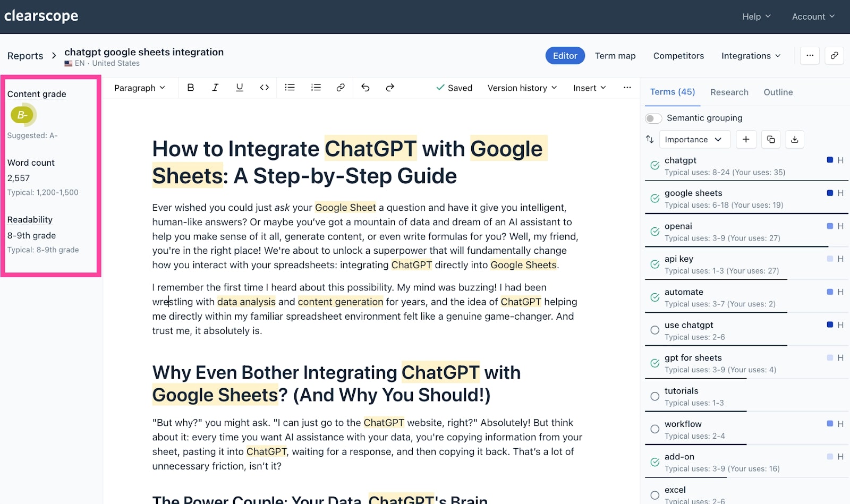Click the 2,557 word count value
Screen dimensions: 850x504
[x=19, y=178]
